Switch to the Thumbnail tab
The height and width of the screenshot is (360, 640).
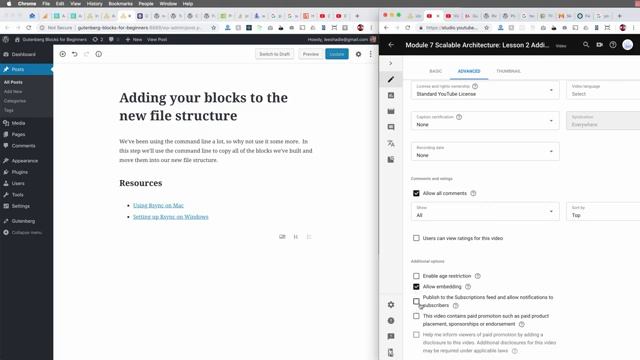click(x=508, y=71)
